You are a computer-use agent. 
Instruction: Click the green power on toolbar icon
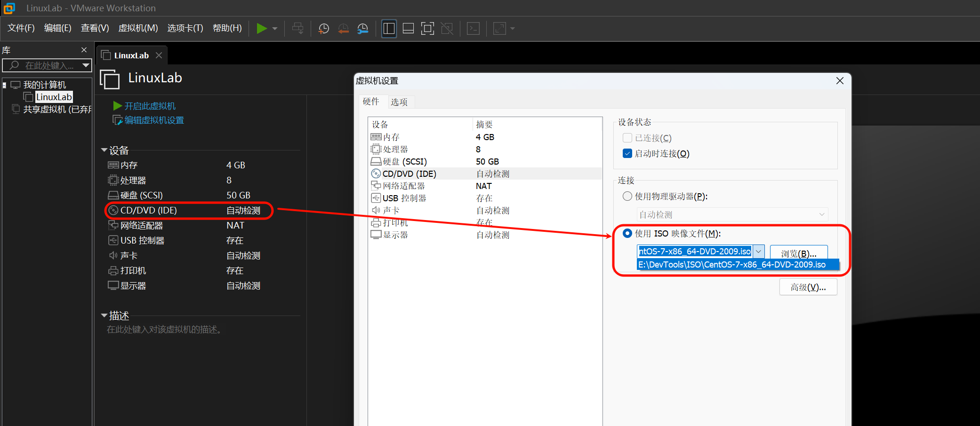(261, 29)
